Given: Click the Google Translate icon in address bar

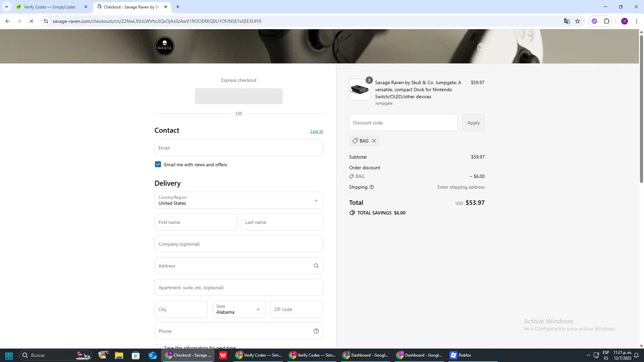Looking at the screenshot, I should [x=567, y=21].
